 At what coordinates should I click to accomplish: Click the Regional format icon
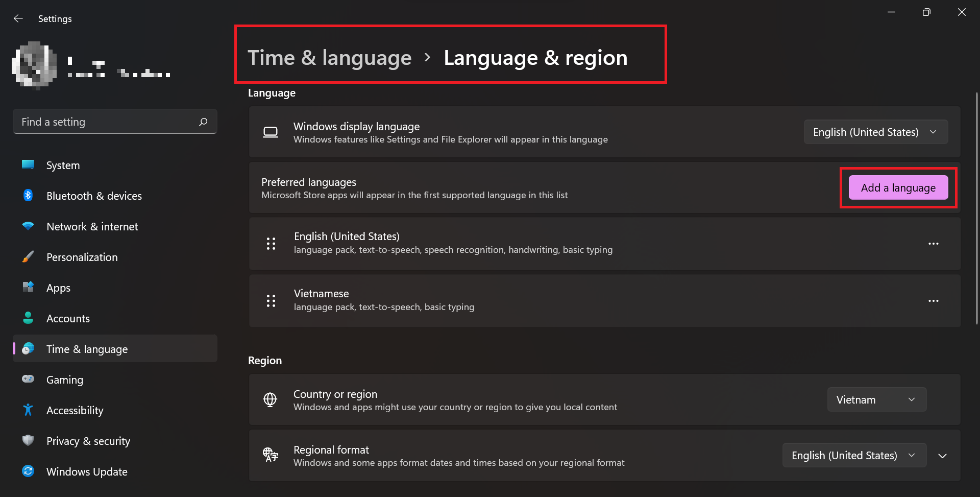[x=271, y=455]
